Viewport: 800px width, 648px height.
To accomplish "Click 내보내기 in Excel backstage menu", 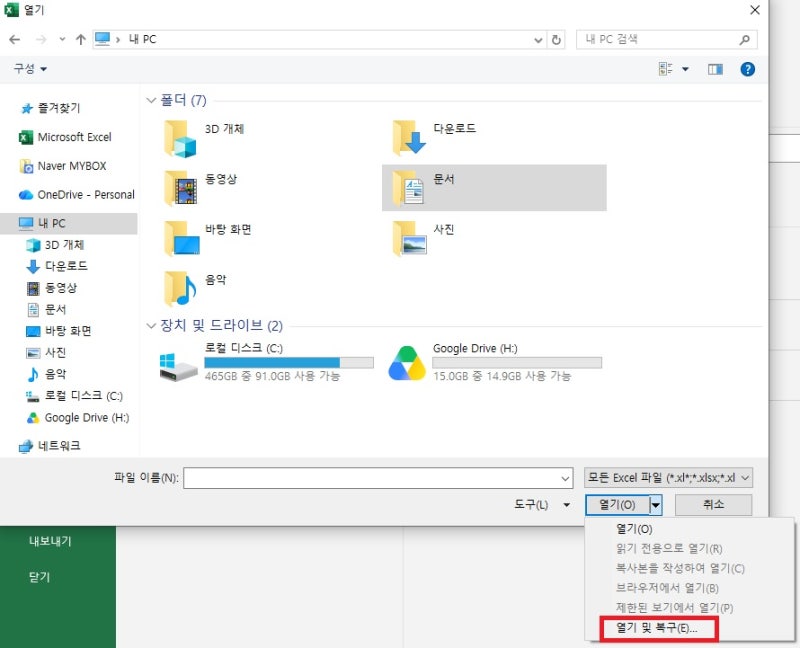I will (x=50, y=541).
